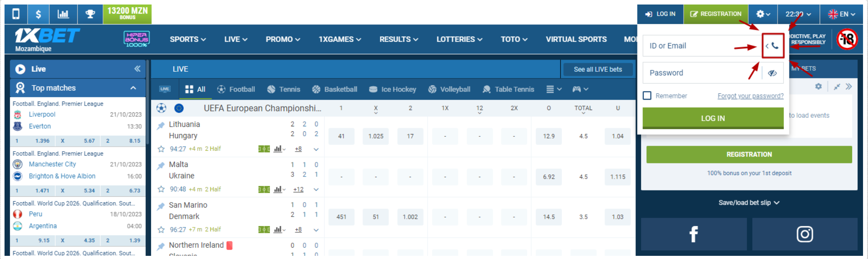Filter live events by Basketball
The width and height of the screenshot is (868, 259).
[x=335, y=89]
